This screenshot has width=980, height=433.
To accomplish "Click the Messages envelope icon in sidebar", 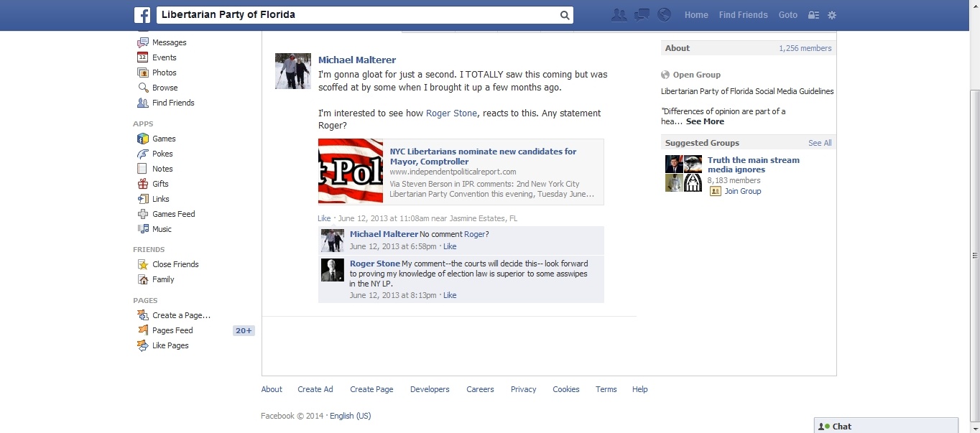I will click(143, 42).
